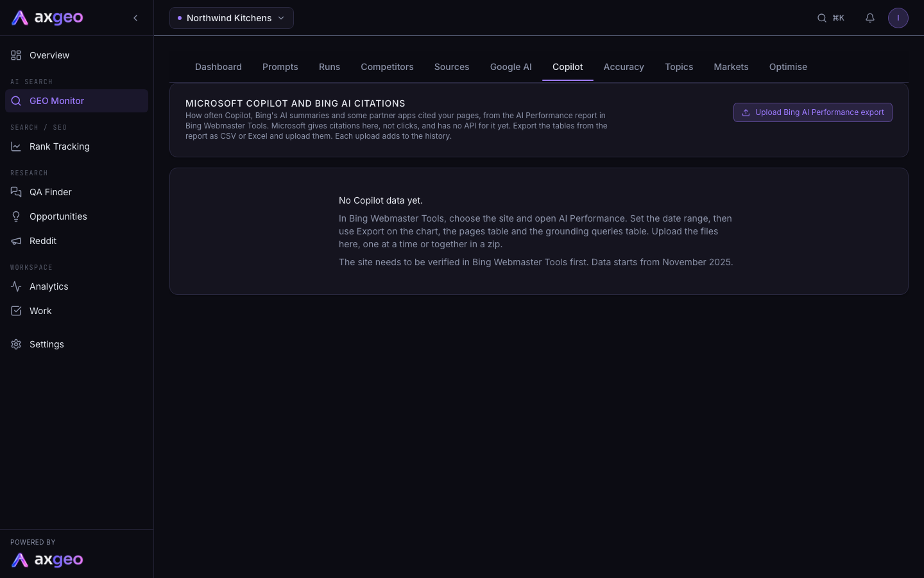
Task: Select the Copilot tab
Action: 568,67
